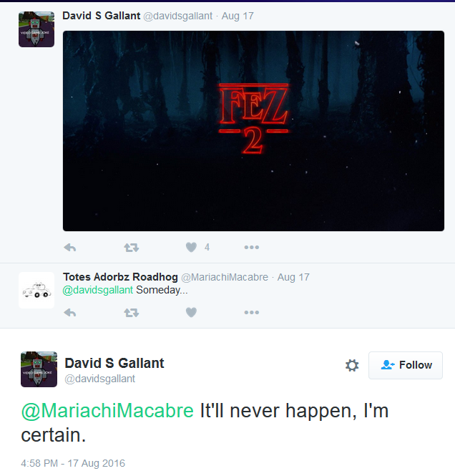455x476 pixels.
Task: Open the @davidsgallant handle under main tweet name
Action: [x=99, y=379]
